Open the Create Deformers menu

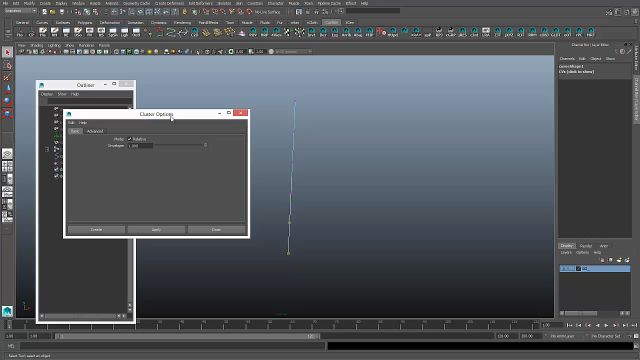(x=169, y=3)
